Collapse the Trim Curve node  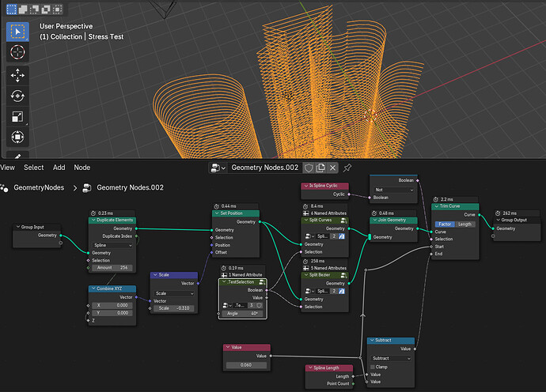(436, 206)
